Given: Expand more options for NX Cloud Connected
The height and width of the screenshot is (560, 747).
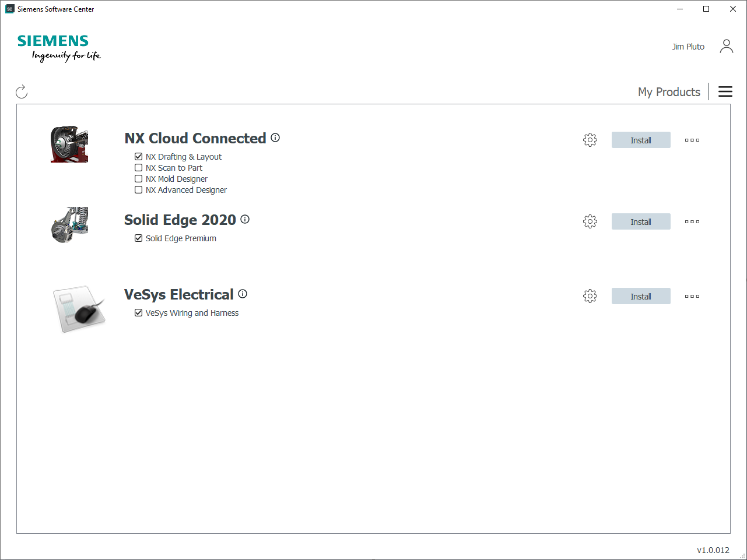Looking at the screenshot, I should [x=692, y=140].
